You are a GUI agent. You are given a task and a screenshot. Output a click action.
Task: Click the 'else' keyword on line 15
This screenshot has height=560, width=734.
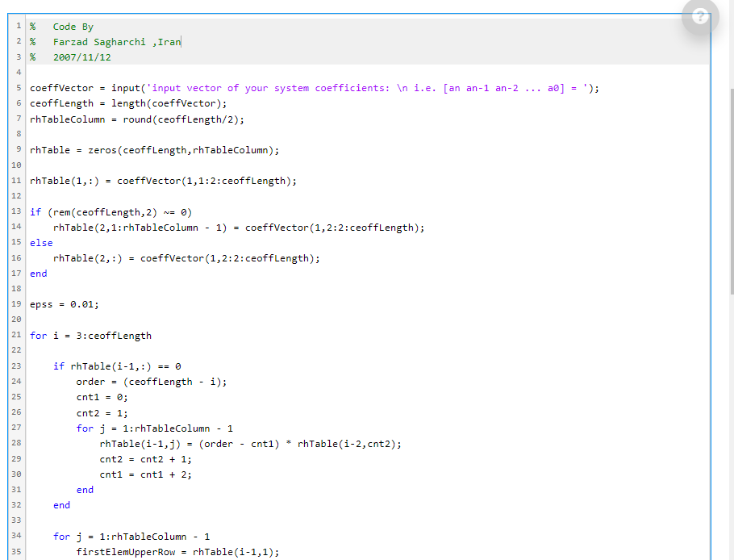click(41, 243)
